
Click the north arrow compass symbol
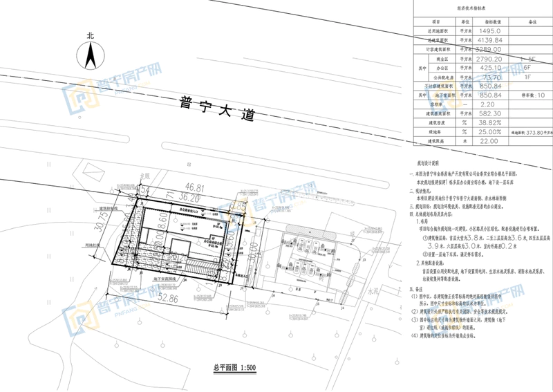pyautogui.click(x=89, y=53)
